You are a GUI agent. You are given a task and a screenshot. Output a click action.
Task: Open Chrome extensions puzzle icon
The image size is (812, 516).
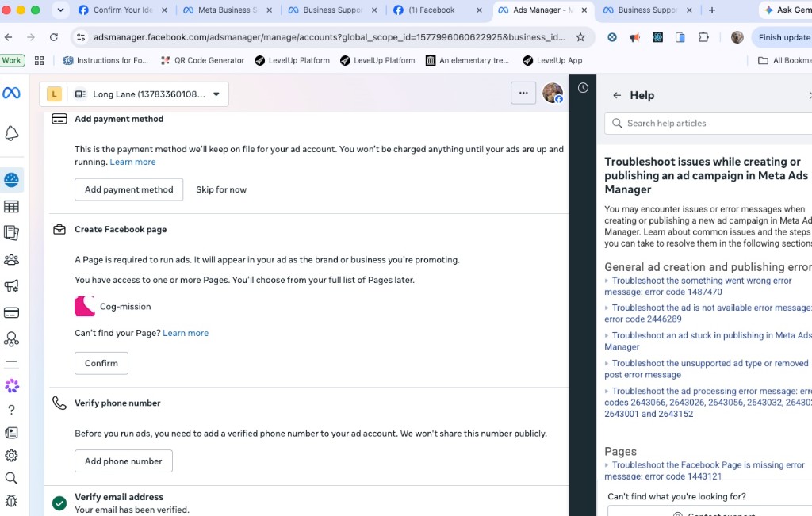[703, 37]
